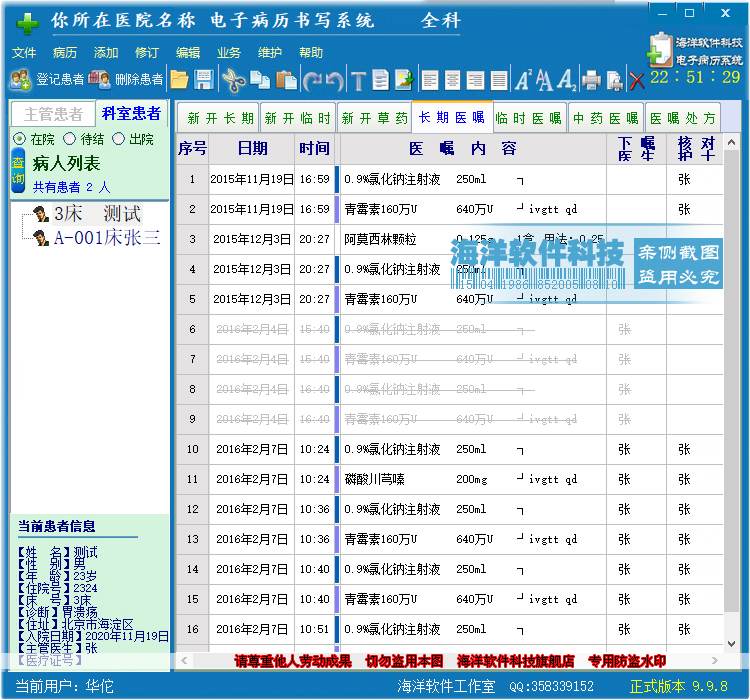
Task: Click vertical scrollbar down arrow
Action: click(x=731, y=644)
